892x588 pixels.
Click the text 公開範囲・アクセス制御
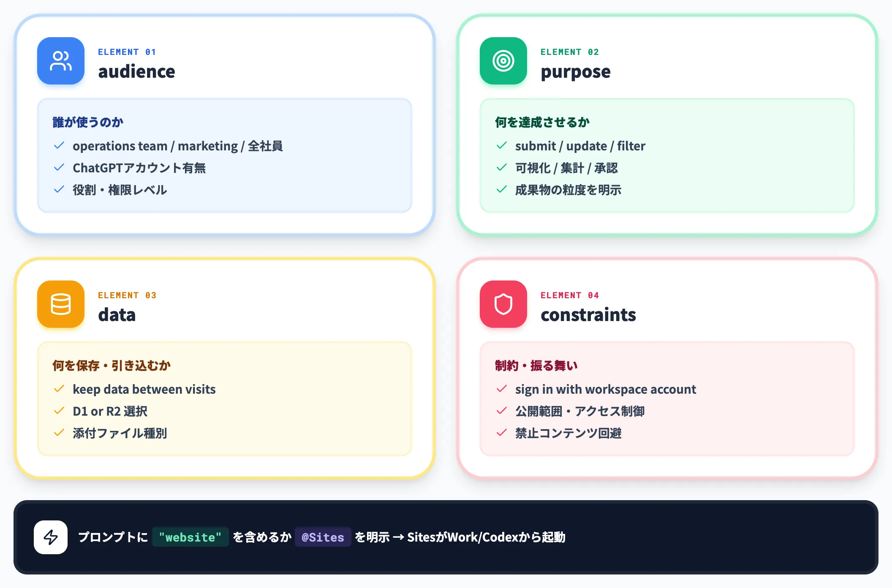(580, 411)
